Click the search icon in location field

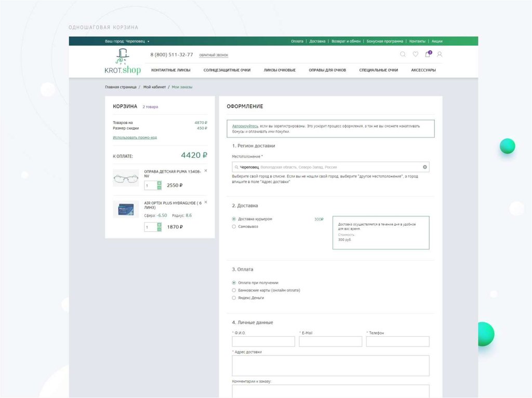coord(236,167)
